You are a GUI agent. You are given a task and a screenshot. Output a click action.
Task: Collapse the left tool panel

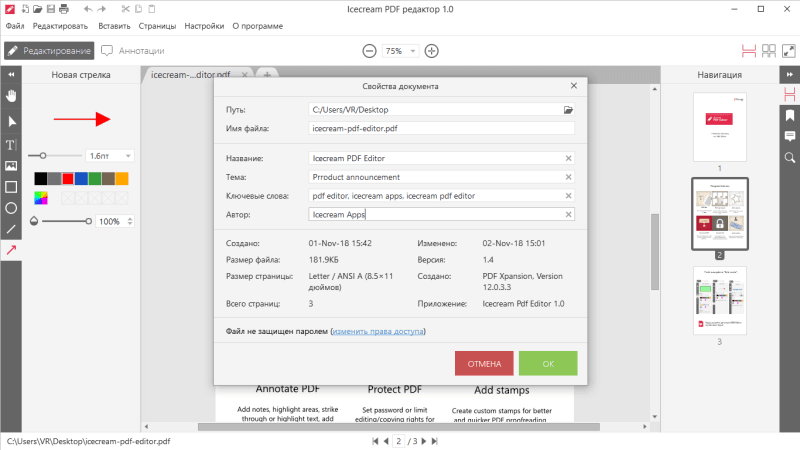11,74
